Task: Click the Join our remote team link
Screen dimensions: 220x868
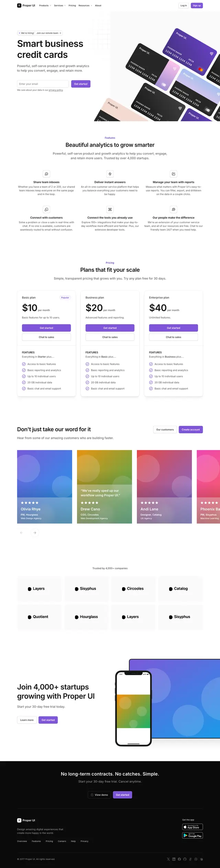Action: pos(48,33)
